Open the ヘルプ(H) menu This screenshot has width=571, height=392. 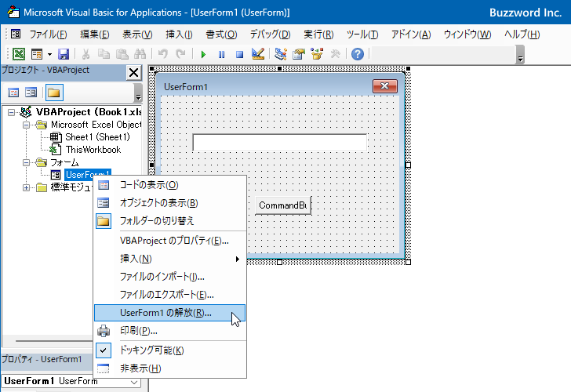[522, 34]
